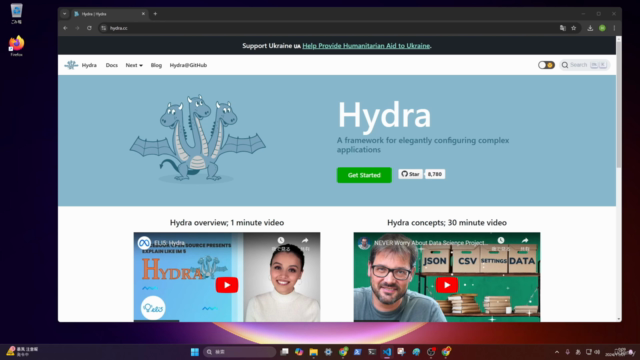Open a new browser tab
This screenshot has width=640, height=360.
pos(155,13)
